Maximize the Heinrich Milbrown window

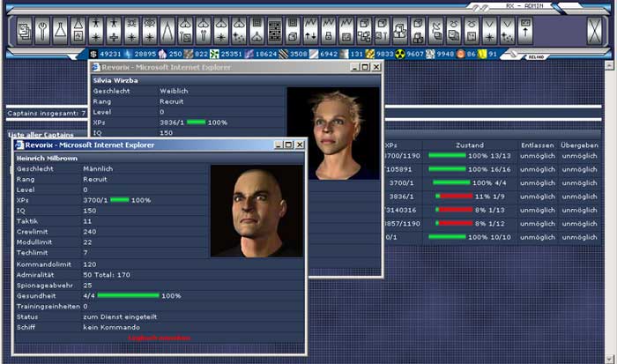pos(287,145)
